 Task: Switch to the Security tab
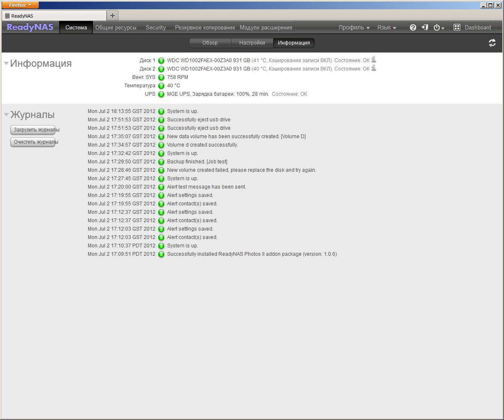156,27
